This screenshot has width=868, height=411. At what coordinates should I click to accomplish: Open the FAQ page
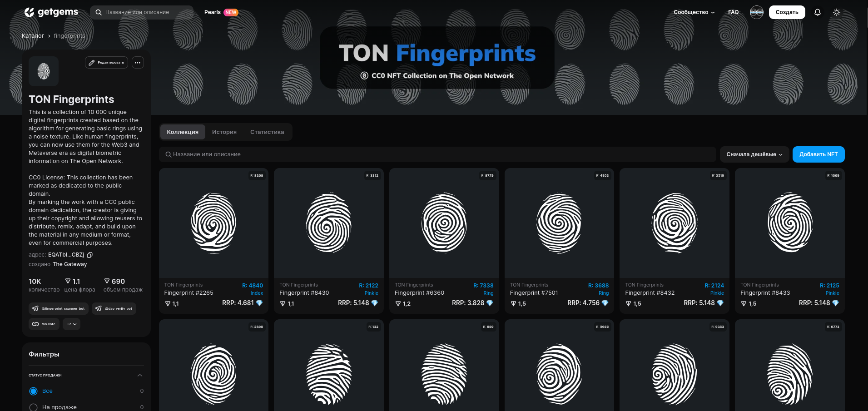point(733,12)
